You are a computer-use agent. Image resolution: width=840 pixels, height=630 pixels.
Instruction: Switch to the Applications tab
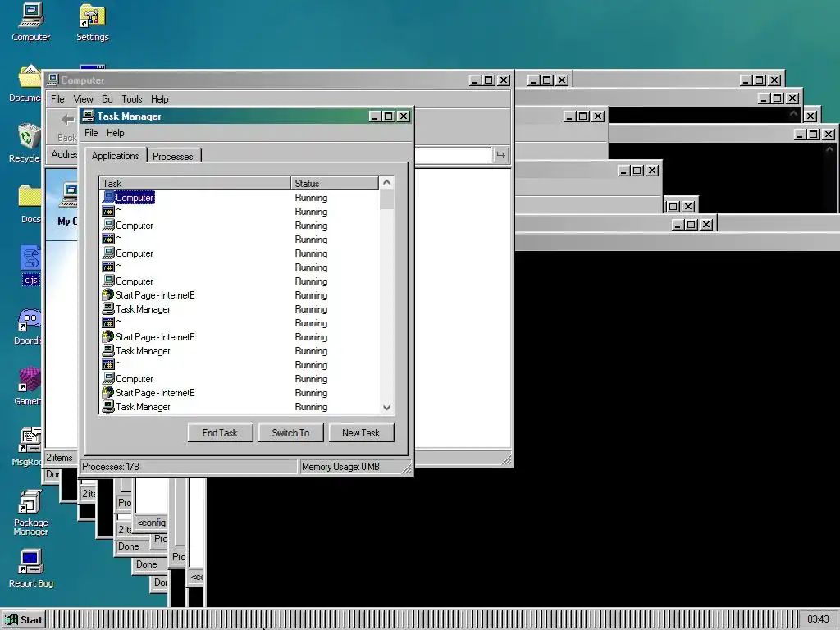(x=115, y=155)
